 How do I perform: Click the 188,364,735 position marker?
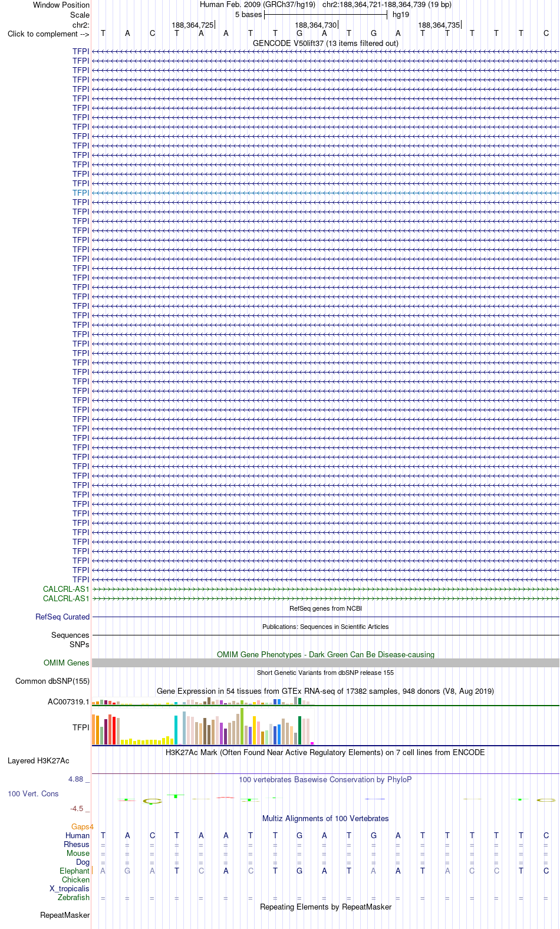439,25
